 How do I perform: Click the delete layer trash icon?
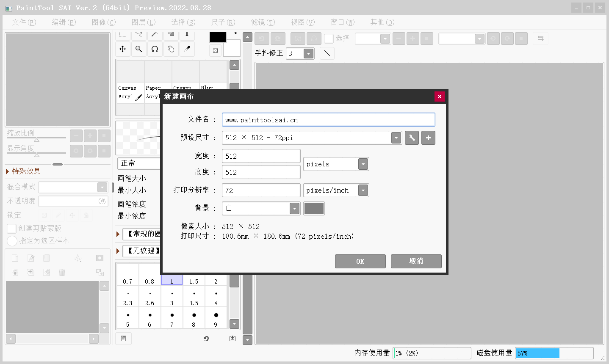[62, 272]
